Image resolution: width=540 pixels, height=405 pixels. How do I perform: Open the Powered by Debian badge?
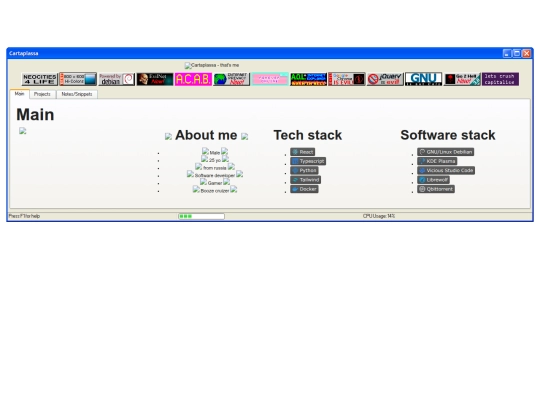tap(116, 79)
